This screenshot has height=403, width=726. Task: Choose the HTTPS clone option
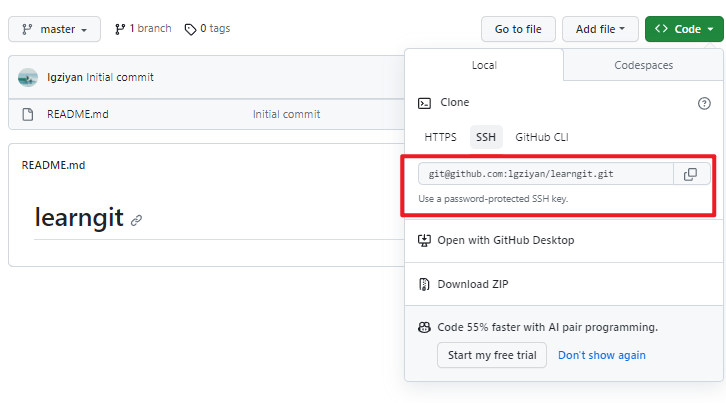click(440, 137)
